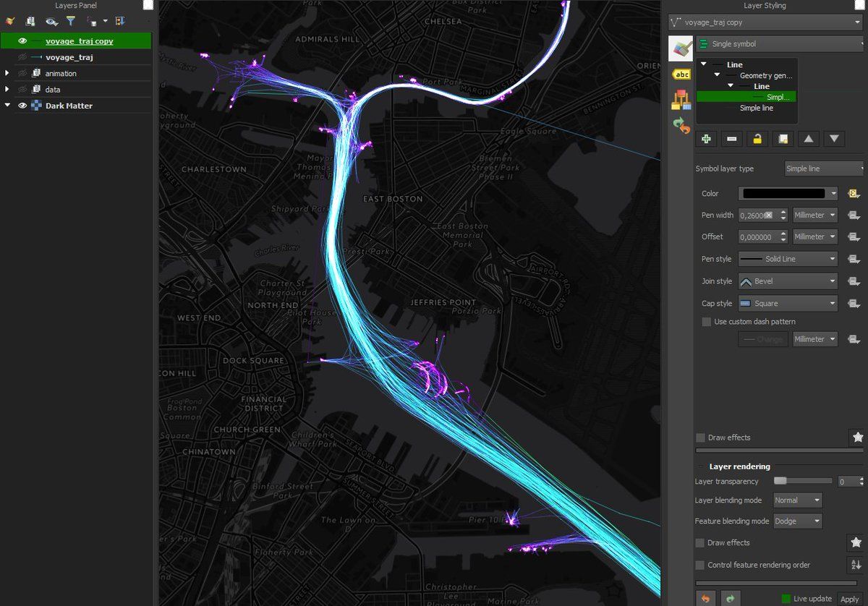Customize symbol layer draw effects star button

point(857,438)
